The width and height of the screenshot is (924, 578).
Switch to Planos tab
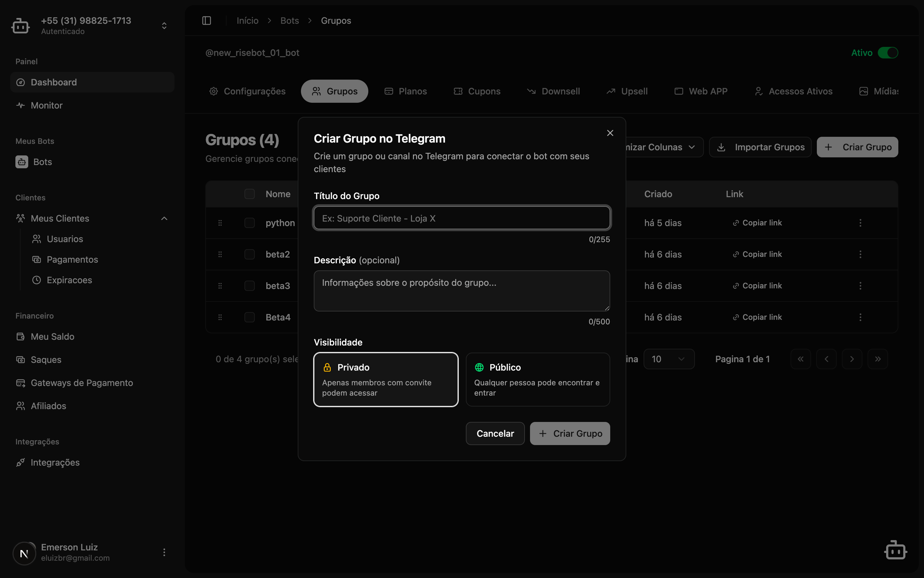point(406,92)
